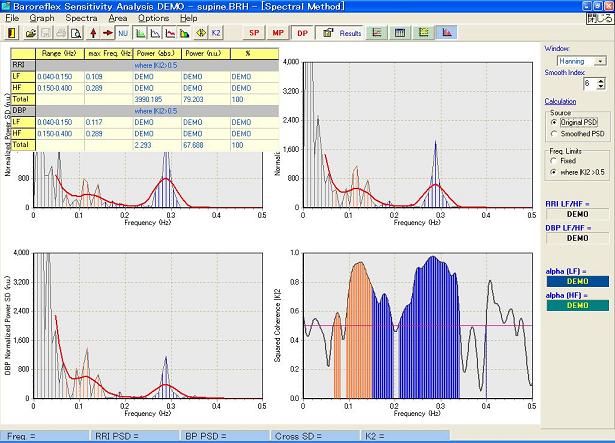Click the multicolor filled area icon
Image resolution: width=615 pixels, height=443 pixels.
pos(185,33)
